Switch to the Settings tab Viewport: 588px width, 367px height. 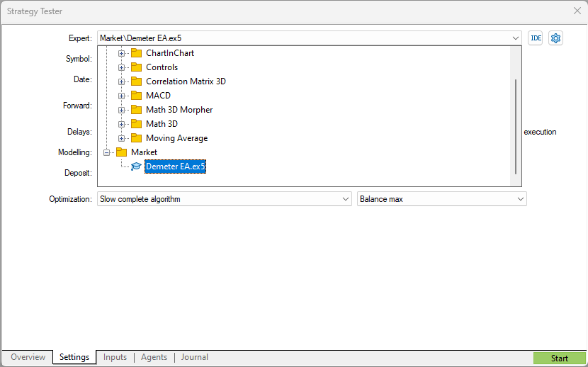click(x=74, y=357)
